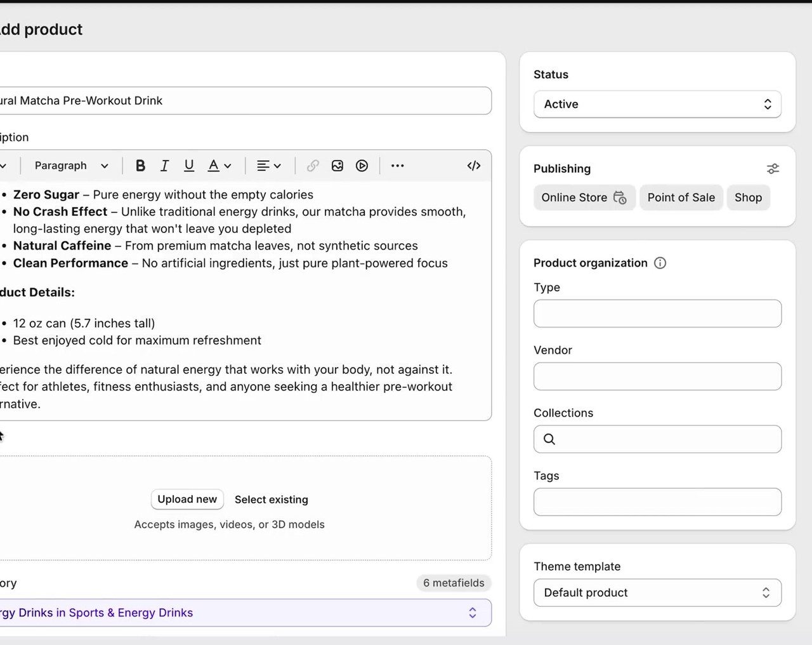This screenshot has width=812, height=645.
Task: Click the Online Store channel chip
Action: pyautogui.click(x=584, y=197)
